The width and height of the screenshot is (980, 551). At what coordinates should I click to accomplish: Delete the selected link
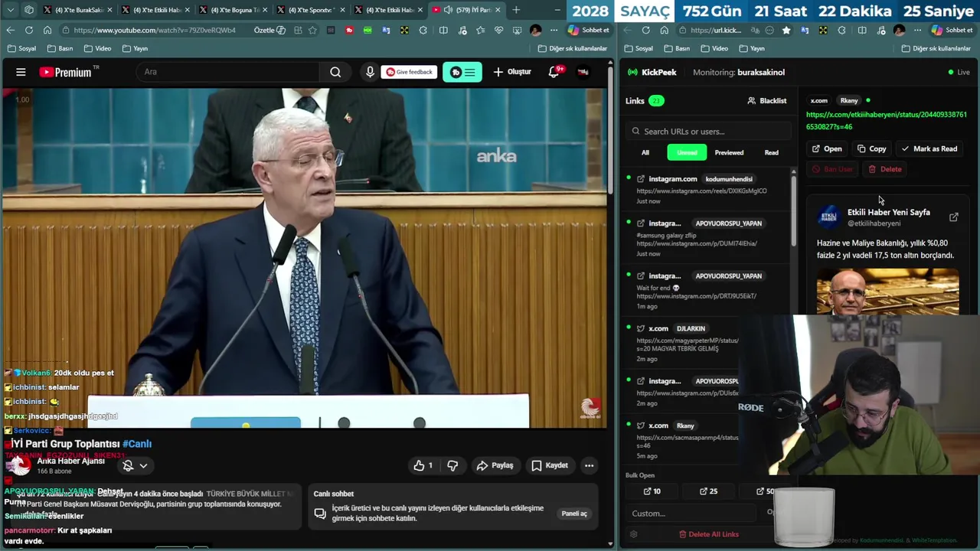pos(885,169)
